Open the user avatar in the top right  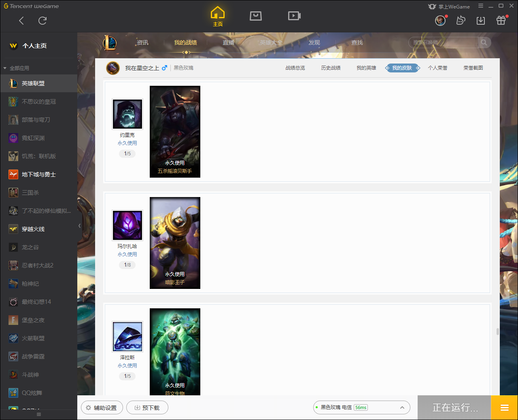[x=440, y=20]
